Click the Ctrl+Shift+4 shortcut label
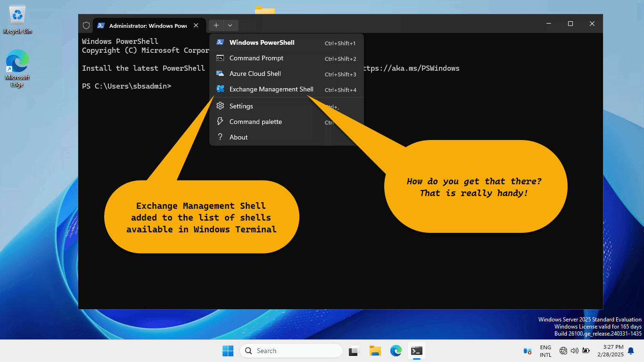 pos(340,90)
